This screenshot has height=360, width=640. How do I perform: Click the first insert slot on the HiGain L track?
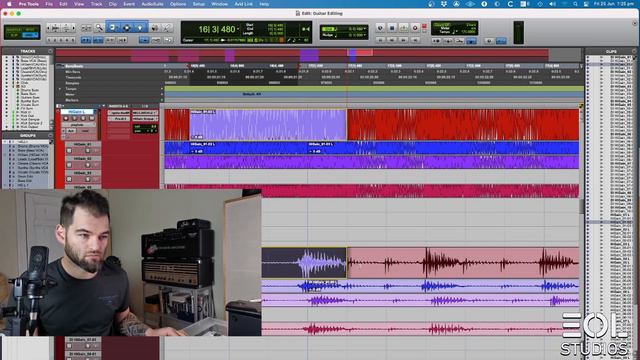[119, 113]
